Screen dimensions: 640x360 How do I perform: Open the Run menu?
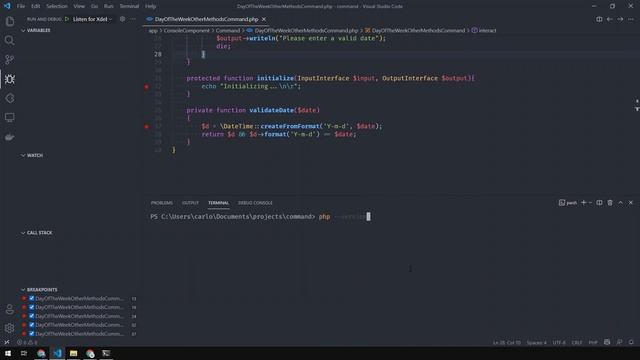(109, 6)
